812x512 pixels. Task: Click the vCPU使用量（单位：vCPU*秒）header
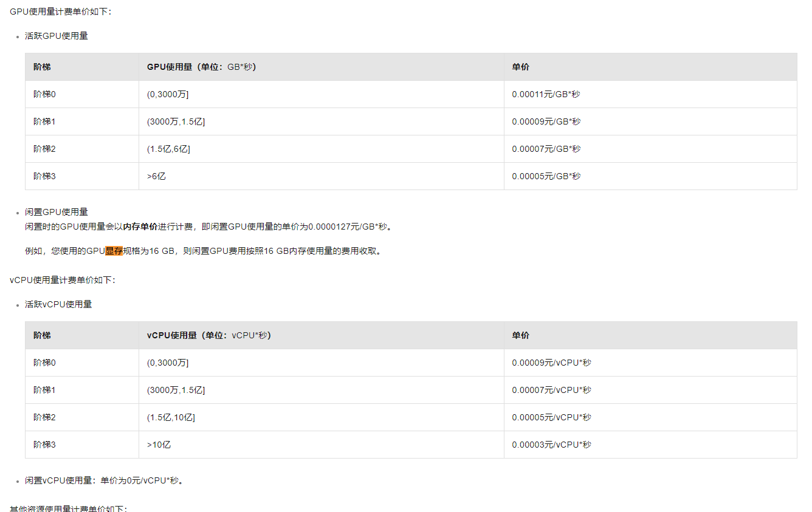point(209,335)
